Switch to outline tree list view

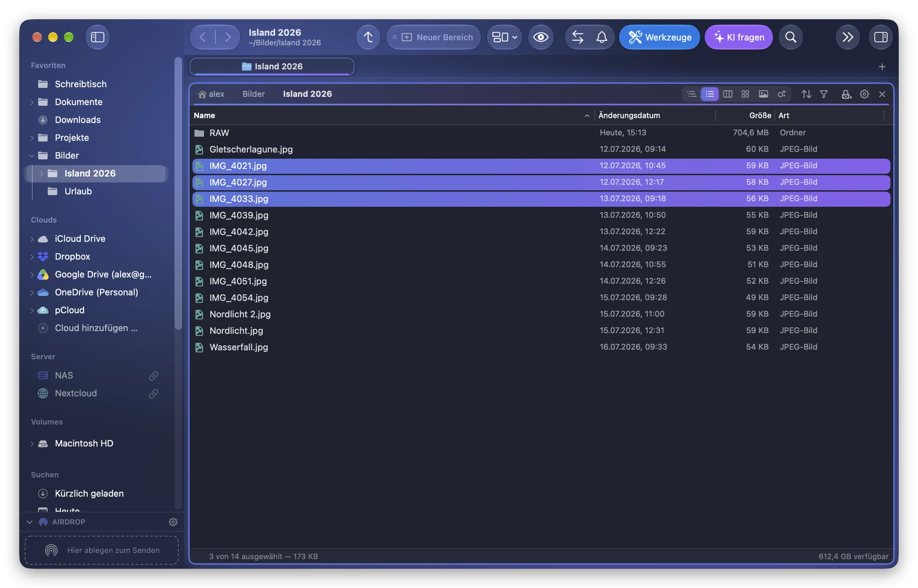(692, 94)
